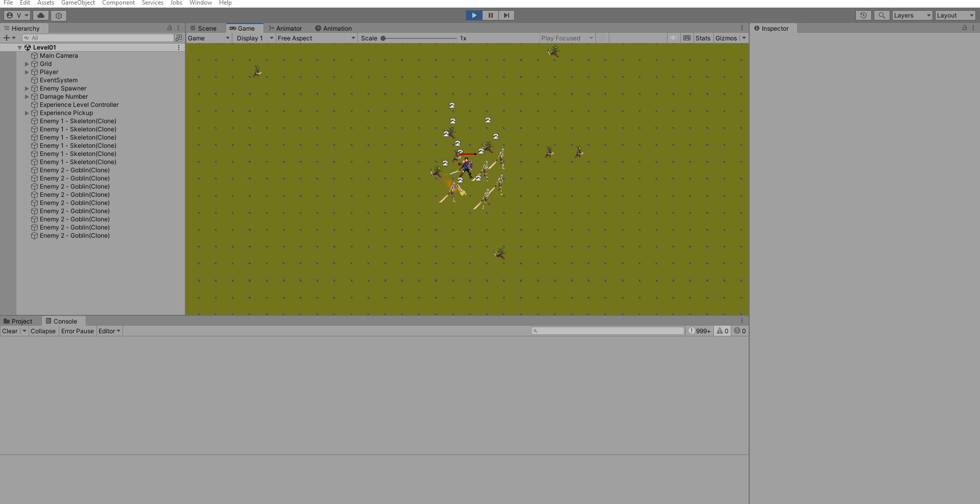The image size is (980, 504).
Task: Click the Hierarchy search-by-type icon
Action: [x=179, y=38]
